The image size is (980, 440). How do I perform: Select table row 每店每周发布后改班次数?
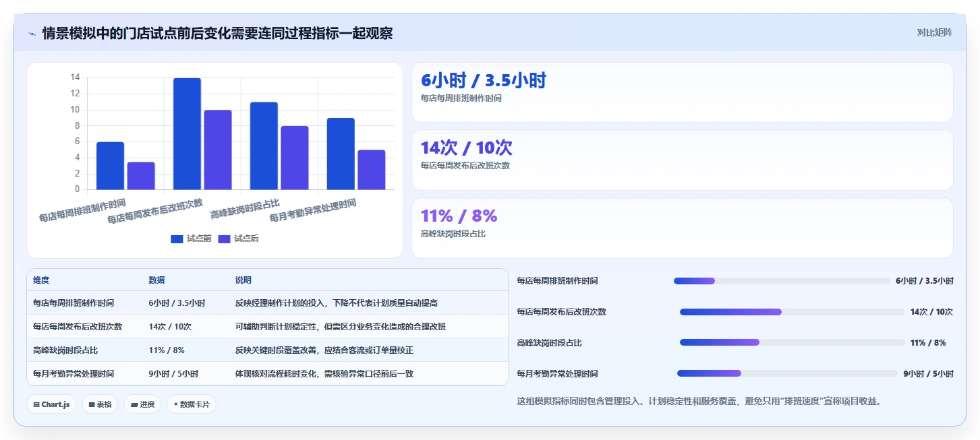[267, 327]
